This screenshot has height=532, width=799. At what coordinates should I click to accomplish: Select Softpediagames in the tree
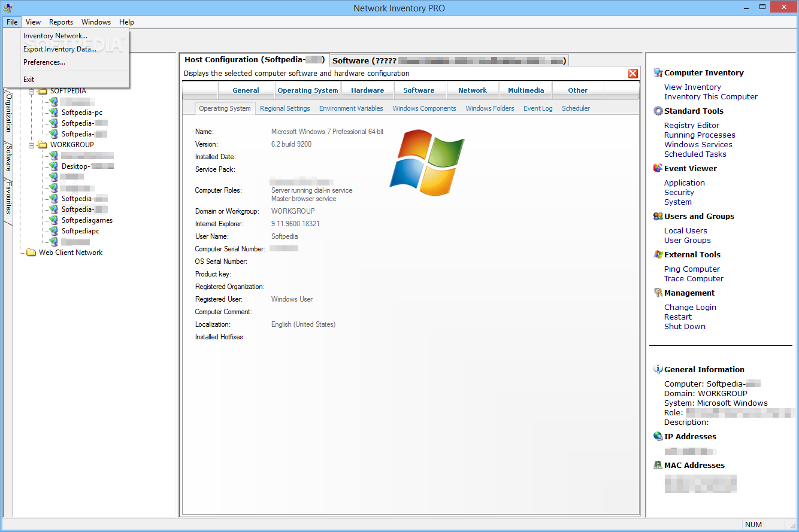(87, 220)
